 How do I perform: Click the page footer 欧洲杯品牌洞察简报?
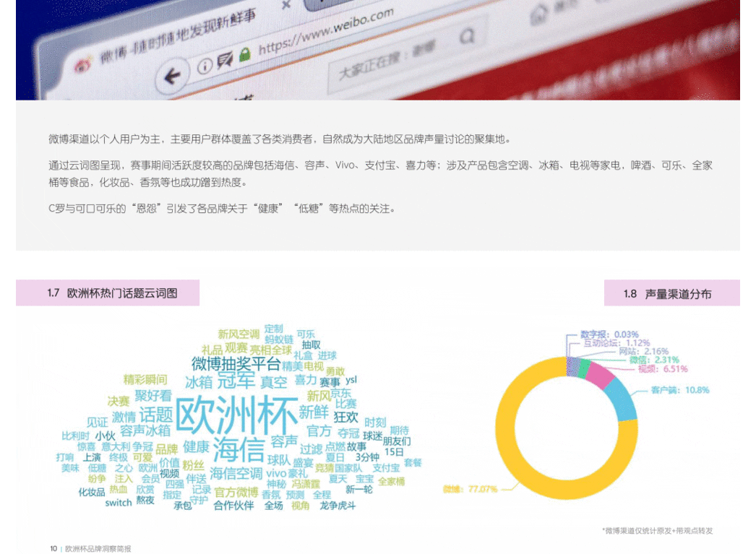98,549
